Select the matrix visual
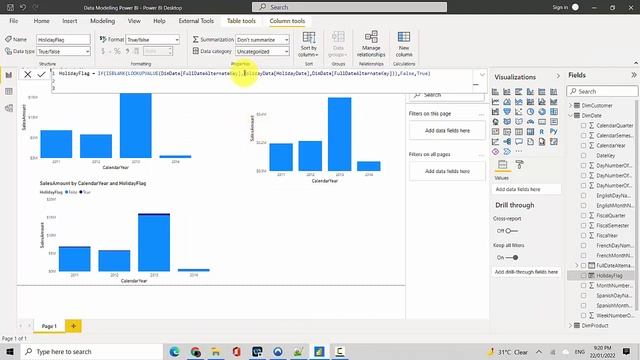Image resolution: width=640 pixels, height=360 pixels. (x=530, y=131)
